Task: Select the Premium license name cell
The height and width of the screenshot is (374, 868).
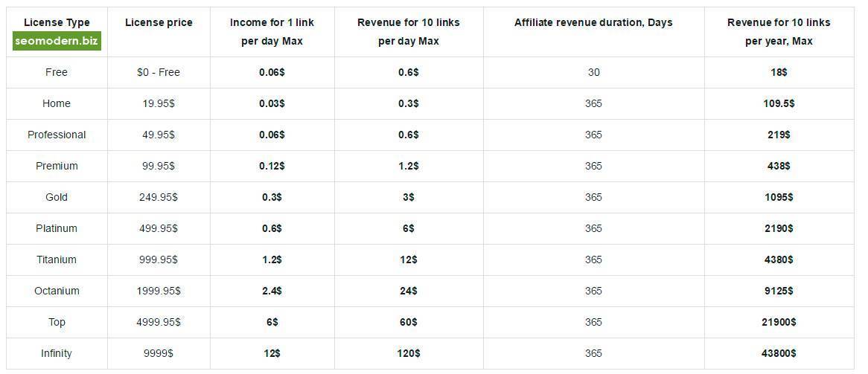Action: point(57,166)
